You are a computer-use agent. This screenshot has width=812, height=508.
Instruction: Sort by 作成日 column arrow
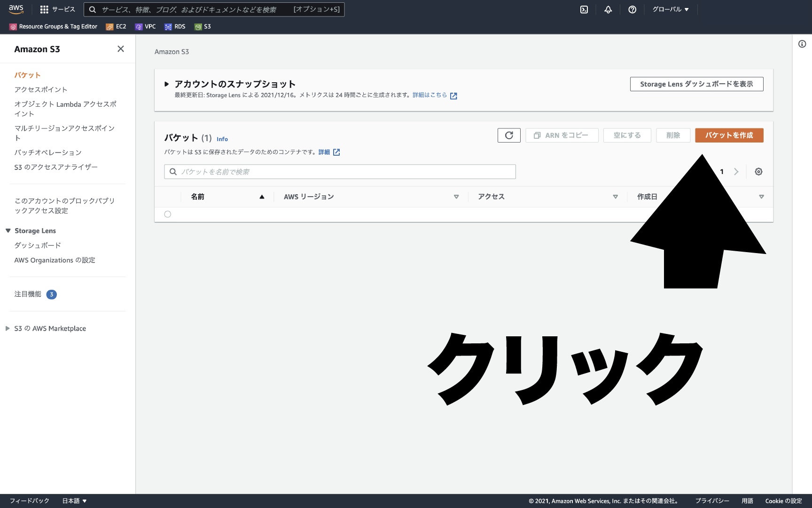pyautogui.click(x=761, y=197)
